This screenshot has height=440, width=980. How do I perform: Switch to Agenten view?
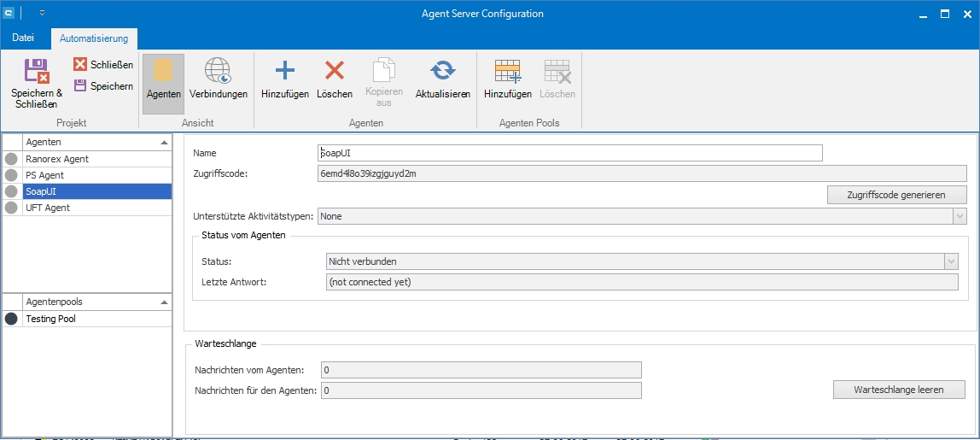(x=163, y=83)
